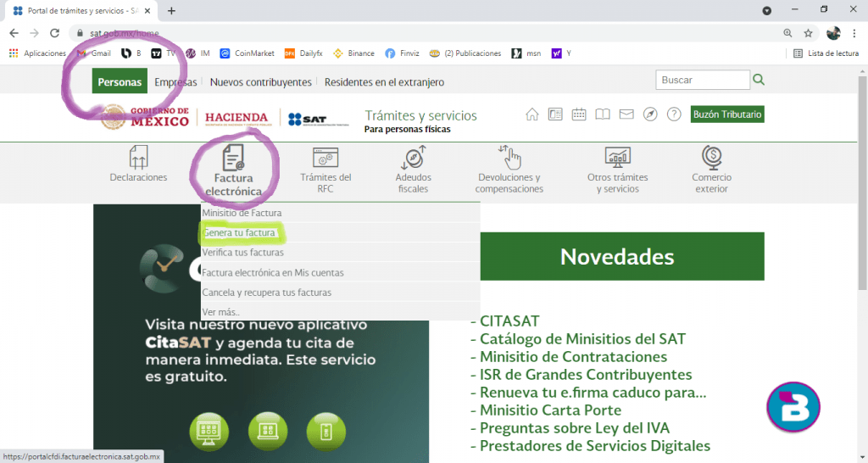
Task: Click the news page icon beside home
Action: point(555,114)
